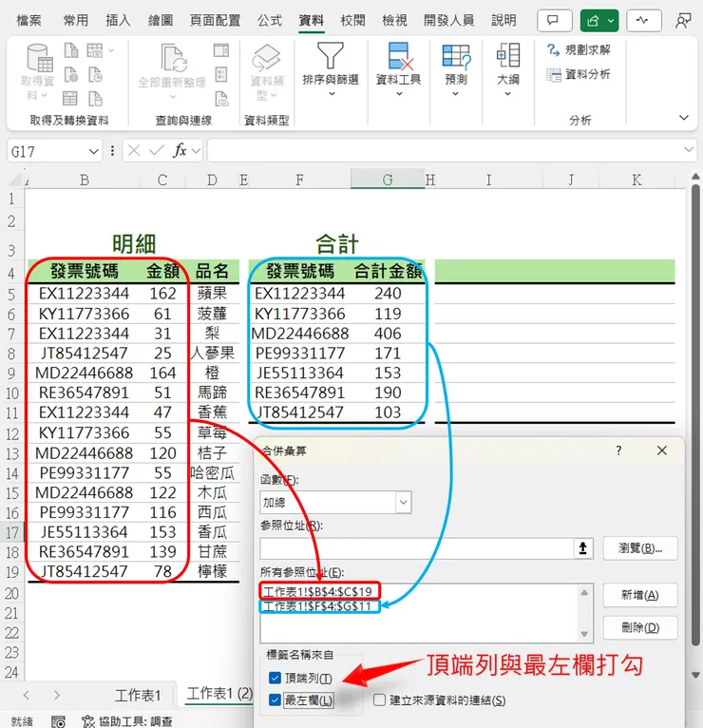Screen dimensions: 703x728
Task: Click the 參照位址 input field
Action: tap(417, 548)
